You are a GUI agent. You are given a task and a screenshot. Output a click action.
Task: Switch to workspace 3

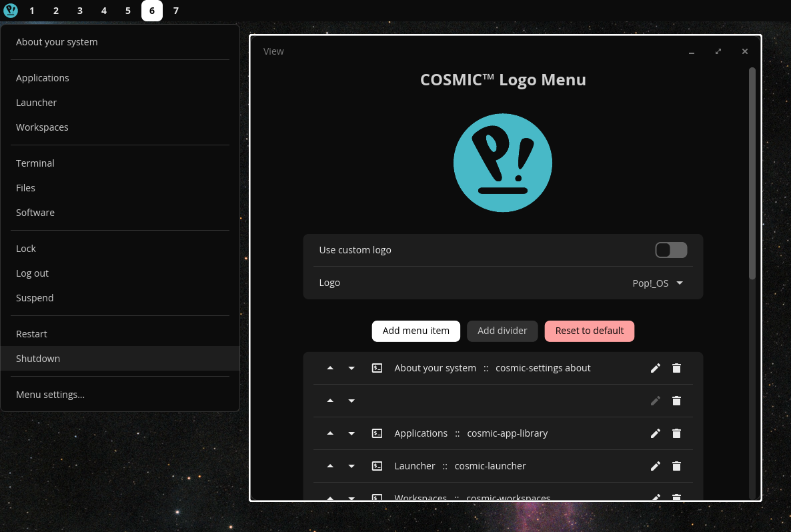click(80, 11)
